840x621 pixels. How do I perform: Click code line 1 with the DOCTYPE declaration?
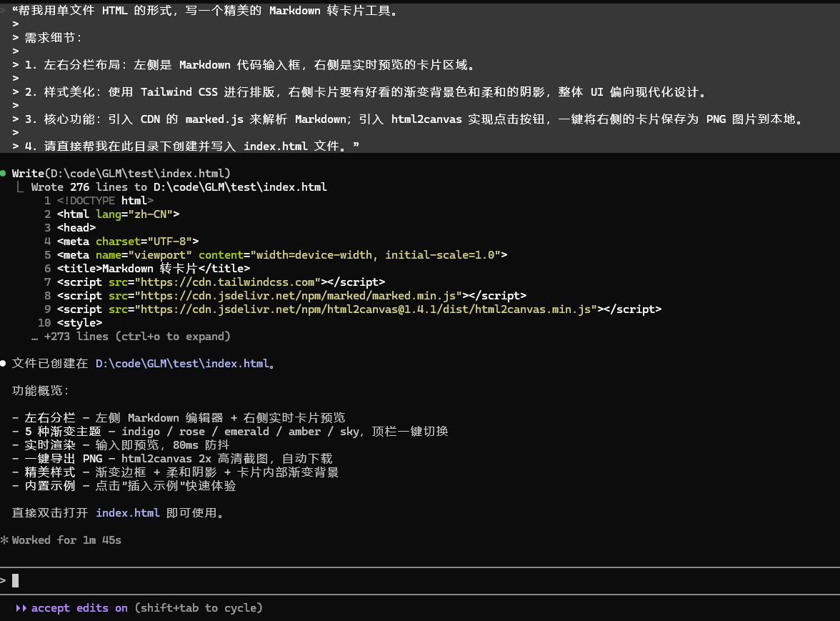tap(99, 200)
